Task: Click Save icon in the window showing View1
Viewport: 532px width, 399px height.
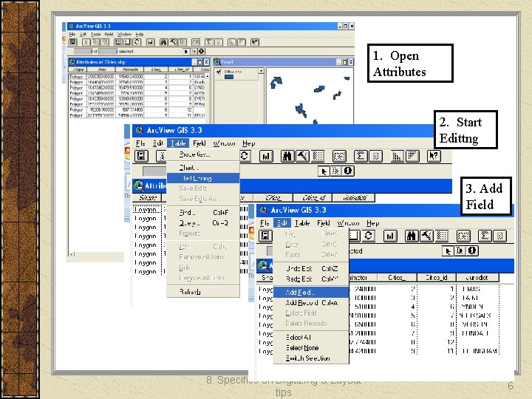Action: click(x=73, y=42)
